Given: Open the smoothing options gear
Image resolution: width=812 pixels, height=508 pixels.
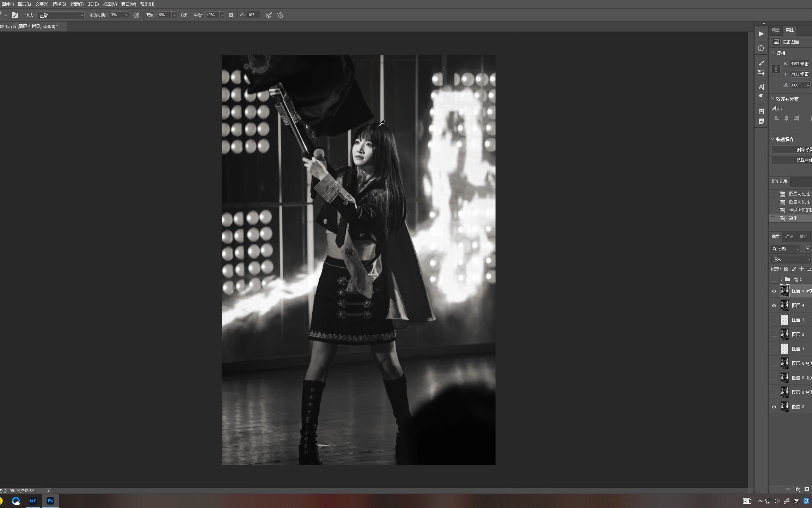Looking at the screenshot, I should tap(231, 15).
